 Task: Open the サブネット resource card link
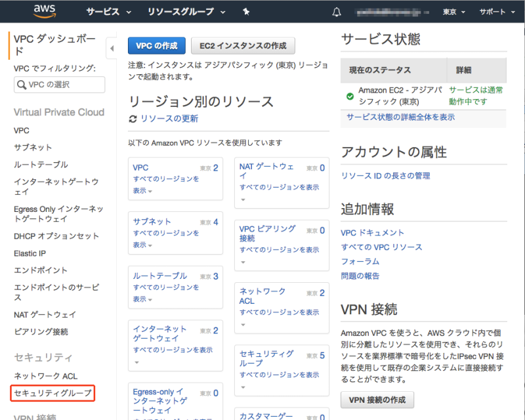[152, 221]
